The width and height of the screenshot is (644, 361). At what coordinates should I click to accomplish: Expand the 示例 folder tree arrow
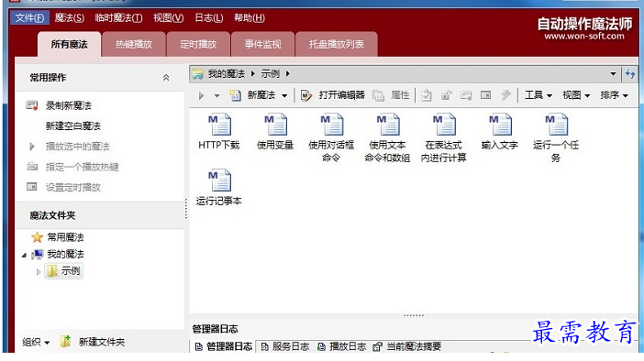(39, 271)
